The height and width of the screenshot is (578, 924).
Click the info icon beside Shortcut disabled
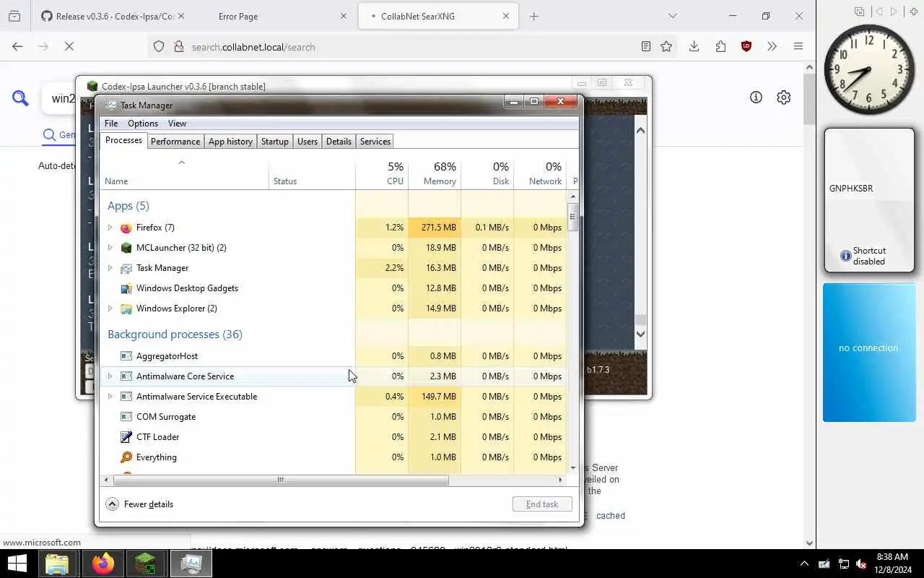845,256
